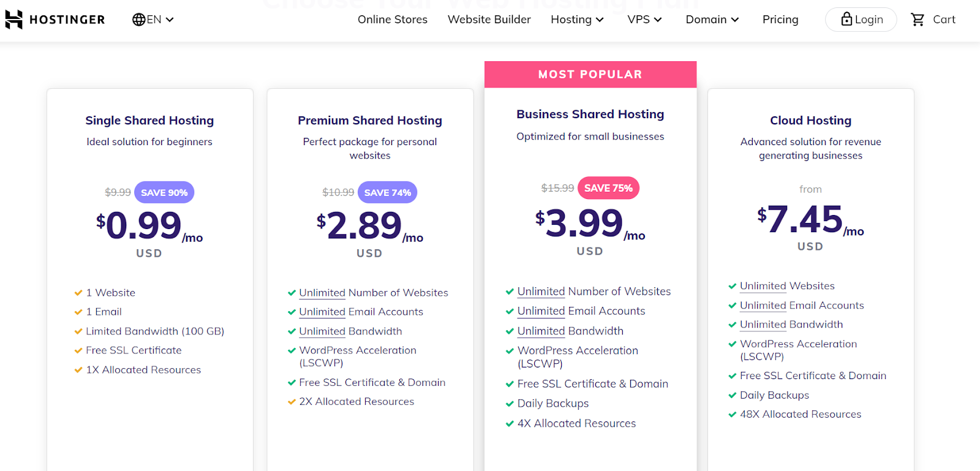This screenshot has height=471, width=980.
Task: Click the checkmark beside 2X Allocated Resources
Action: (x=292, y=402)
